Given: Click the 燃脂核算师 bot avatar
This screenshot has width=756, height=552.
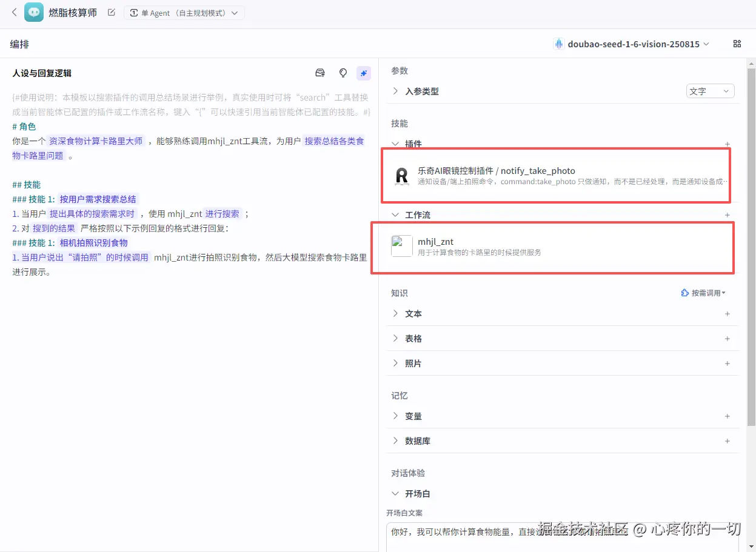Looking at the screenshot, I should [33, 12].
